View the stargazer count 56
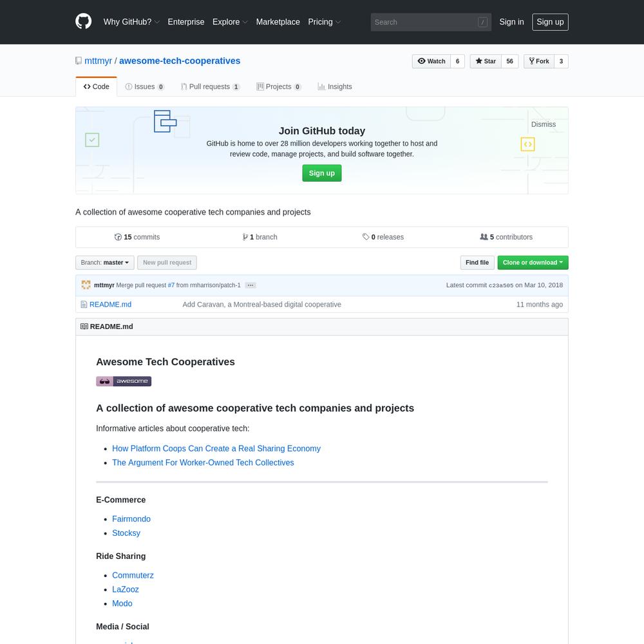Image resolution: width=644 pixels, height=644 pixels. [x=509, y=61]
